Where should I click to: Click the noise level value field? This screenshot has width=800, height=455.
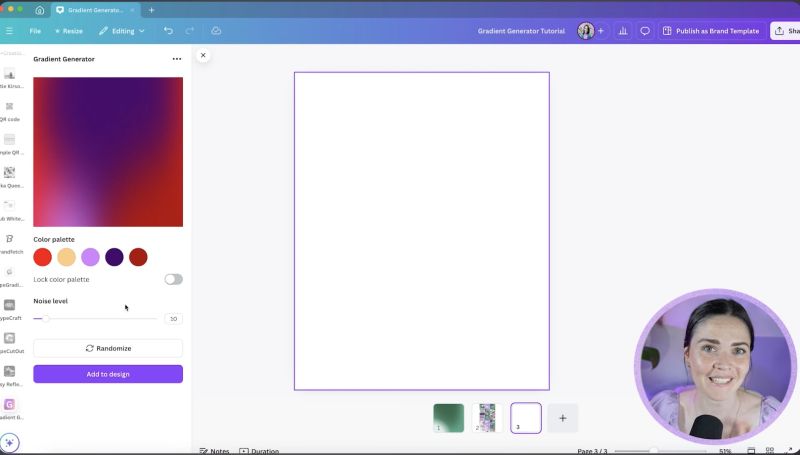(173, 319)
